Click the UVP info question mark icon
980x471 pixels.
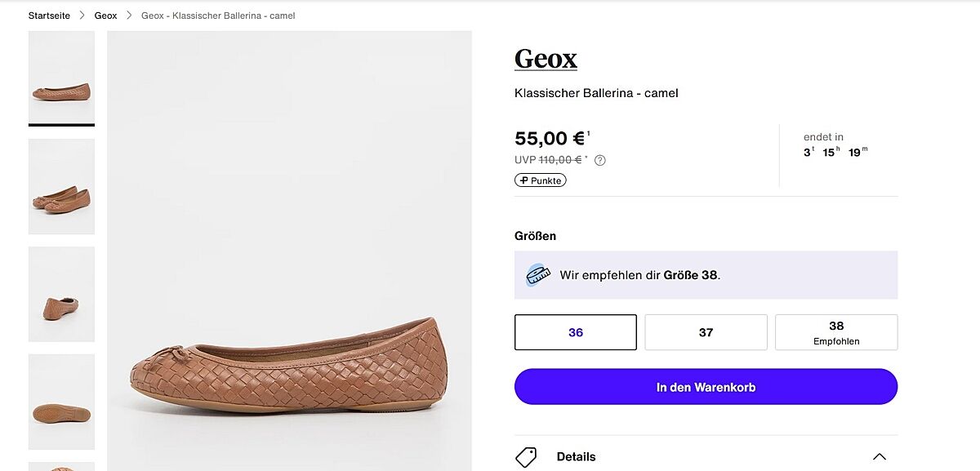click(x=600, y=160)
